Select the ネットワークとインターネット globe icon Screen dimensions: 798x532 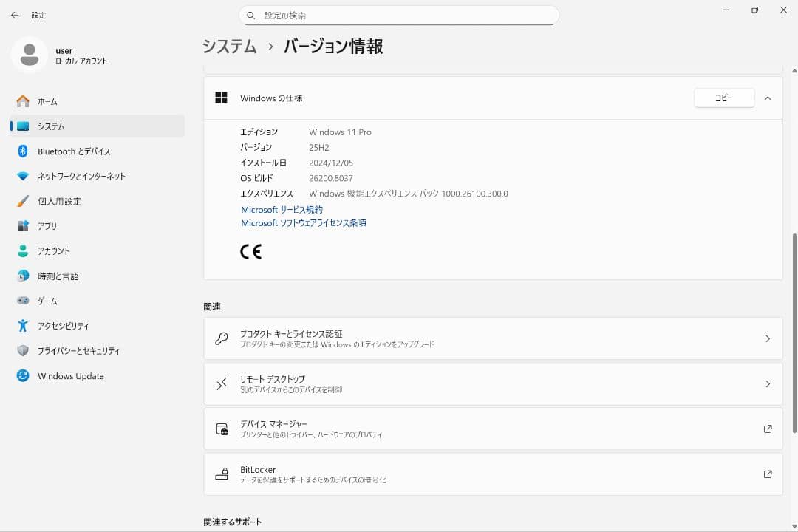click(23, 176)
